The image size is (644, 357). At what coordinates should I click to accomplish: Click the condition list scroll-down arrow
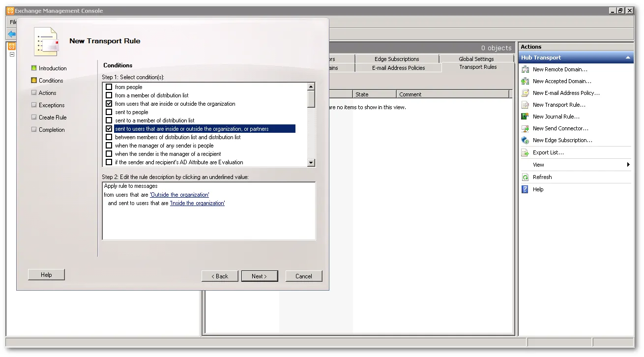[311, 163]
